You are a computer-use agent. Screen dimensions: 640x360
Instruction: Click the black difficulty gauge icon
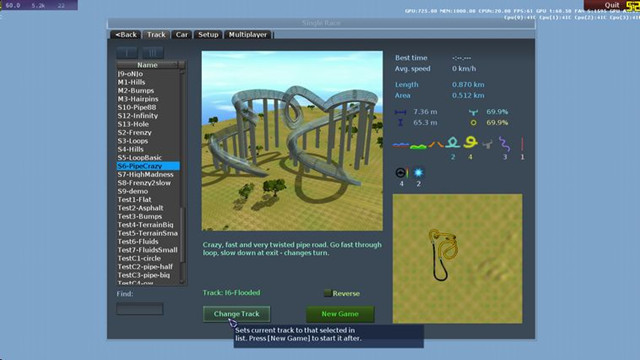pos(401,173)
